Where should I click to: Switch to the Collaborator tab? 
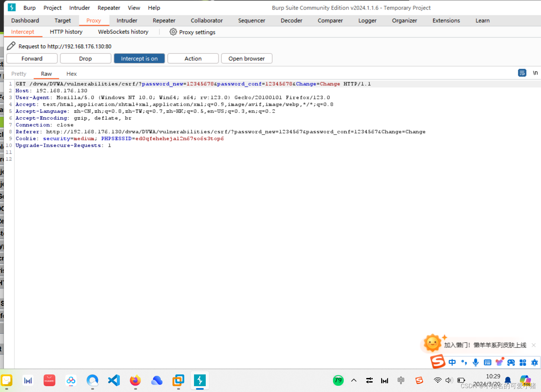point(207,21)
